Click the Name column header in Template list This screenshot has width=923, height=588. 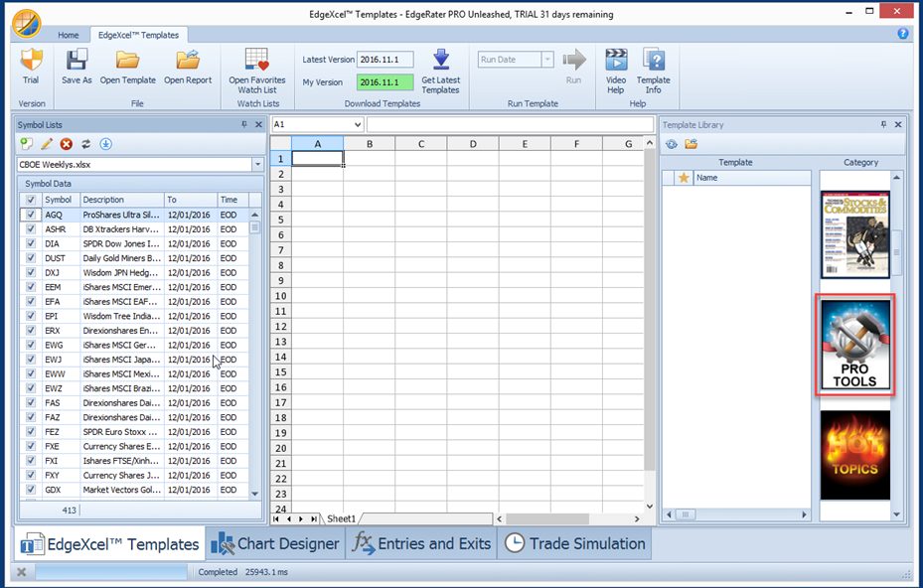752,178
